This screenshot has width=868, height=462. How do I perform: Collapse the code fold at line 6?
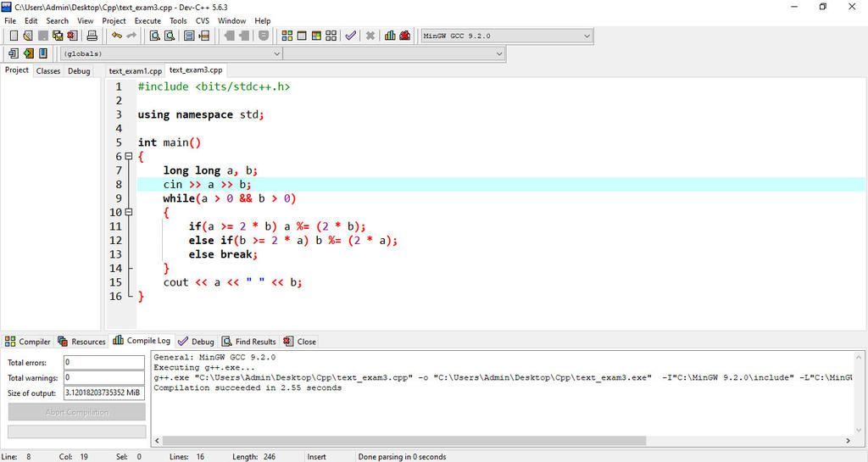[129, 157]
